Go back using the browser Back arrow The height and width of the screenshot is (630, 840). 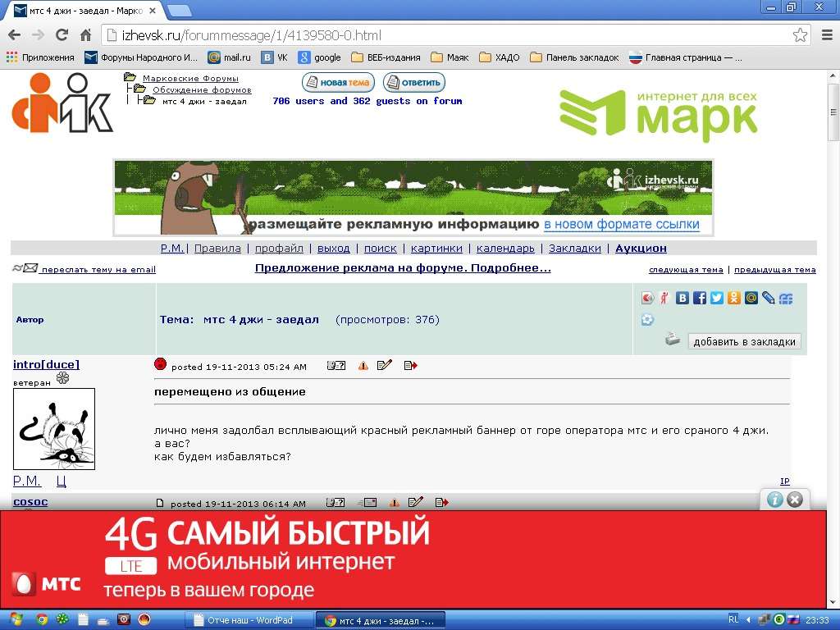15,35
